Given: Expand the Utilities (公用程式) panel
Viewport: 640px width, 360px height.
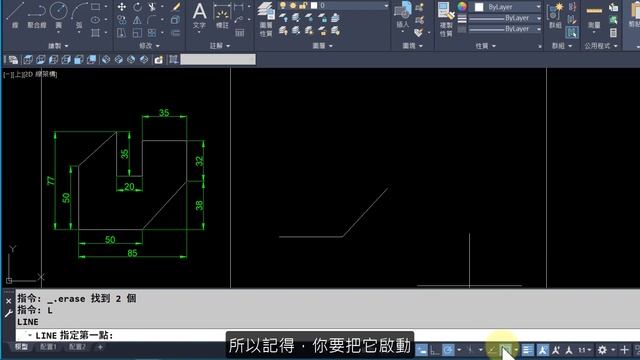Looking at the screenshot, I should click(601, 46).
